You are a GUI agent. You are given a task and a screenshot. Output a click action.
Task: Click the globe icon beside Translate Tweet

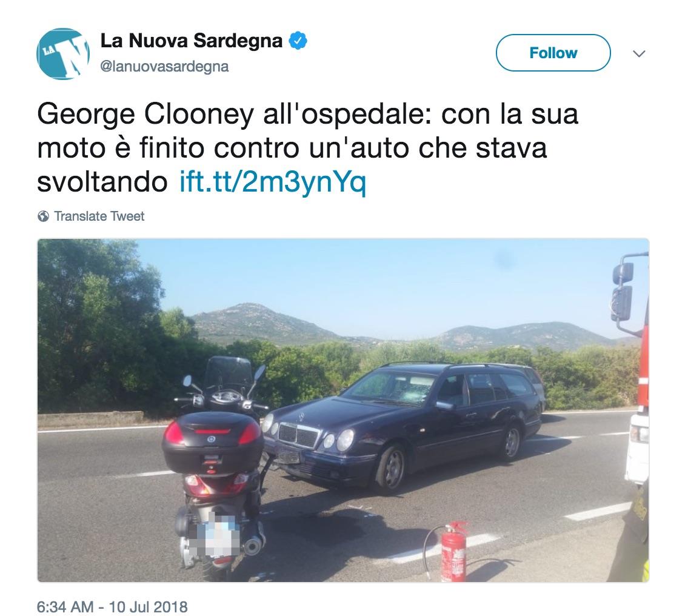click(x=43, y=216)
